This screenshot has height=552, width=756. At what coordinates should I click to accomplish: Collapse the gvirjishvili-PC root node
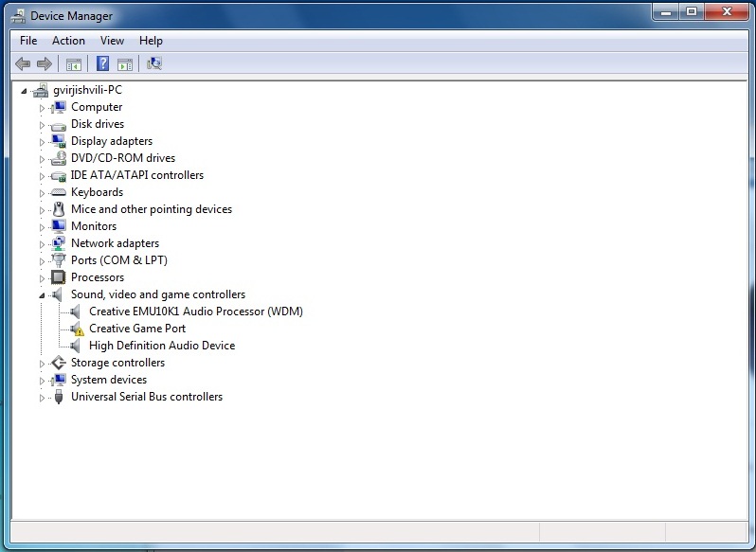point(24,90)
